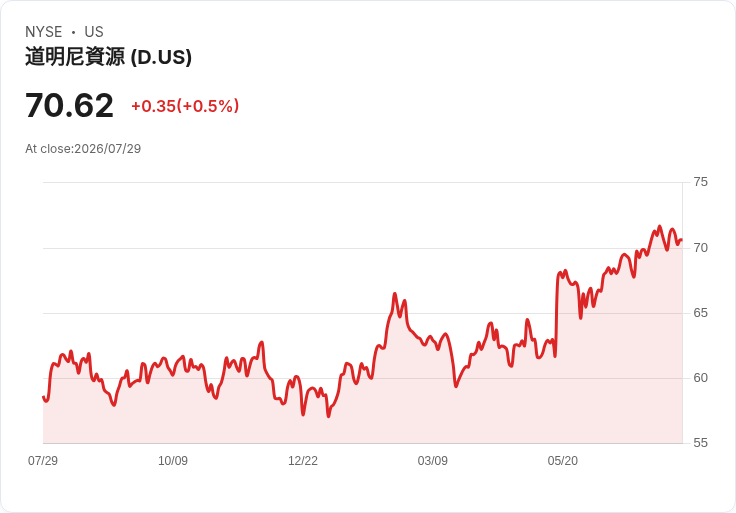Click the 05/20 date label on x-axis
736x513 pixels.
pos(562,461)
